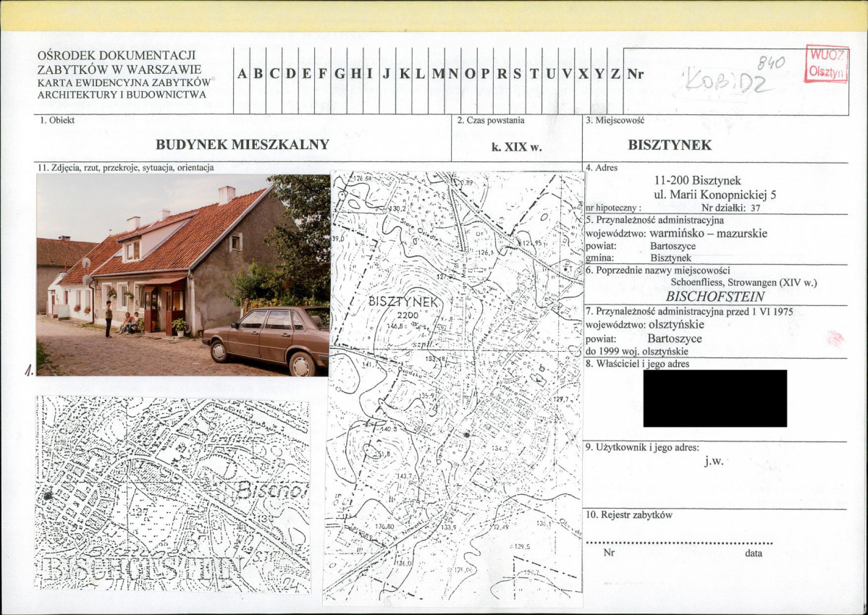Select the letter F index cell
The height and width of the screenshot is (615, 868).
click(x=323, y=74)
